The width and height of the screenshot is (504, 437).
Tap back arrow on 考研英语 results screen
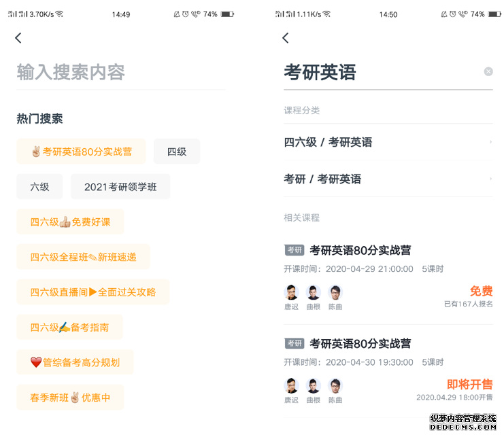pos(286,38)
